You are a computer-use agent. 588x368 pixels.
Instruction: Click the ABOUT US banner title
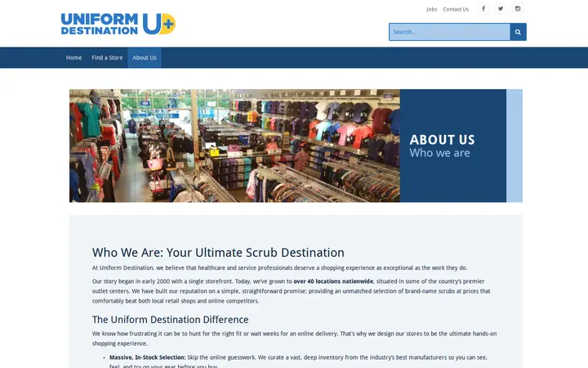pyautogui.click(x=442, y=140)
